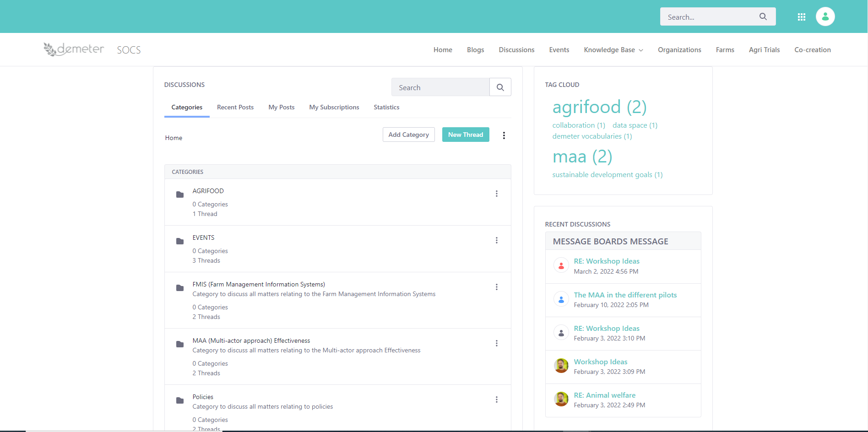Open the Workshop Ideas discussion
868x432 pixels.
click(601, 362)
